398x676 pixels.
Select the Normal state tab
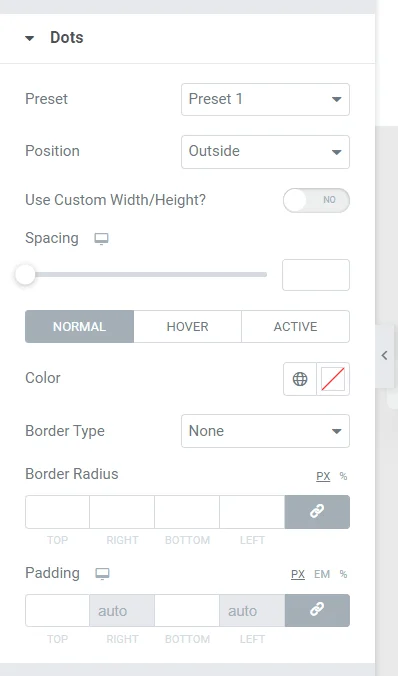(x=79, y=326)
